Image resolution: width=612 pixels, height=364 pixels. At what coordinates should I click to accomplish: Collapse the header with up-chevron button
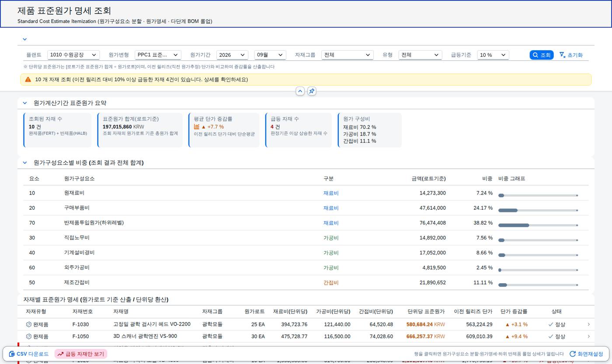coord(300,91)
